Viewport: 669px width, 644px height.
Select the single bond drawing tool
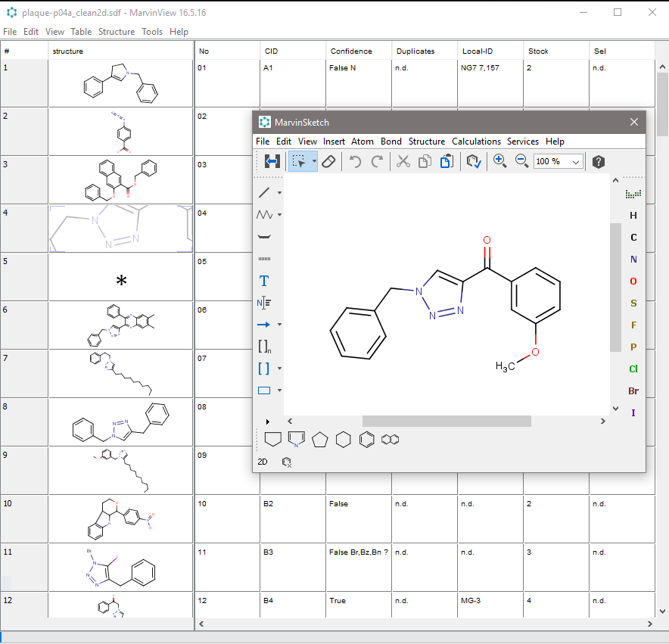[264, 192]
